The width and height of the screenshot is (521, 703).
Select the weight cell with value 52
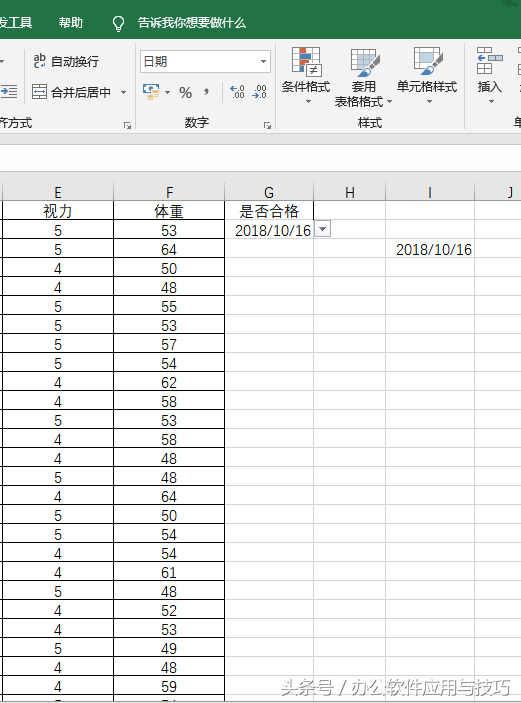click(169, 610)
